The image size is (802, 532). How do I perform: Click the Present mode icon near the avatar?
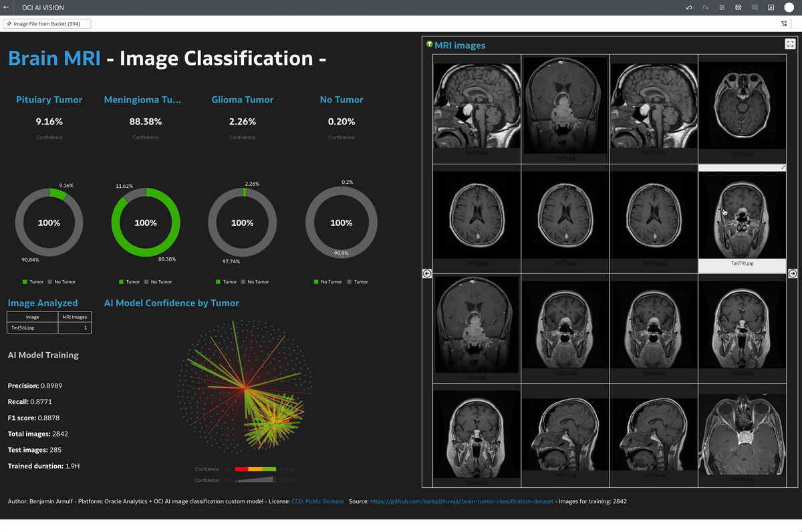pos(771,7)
